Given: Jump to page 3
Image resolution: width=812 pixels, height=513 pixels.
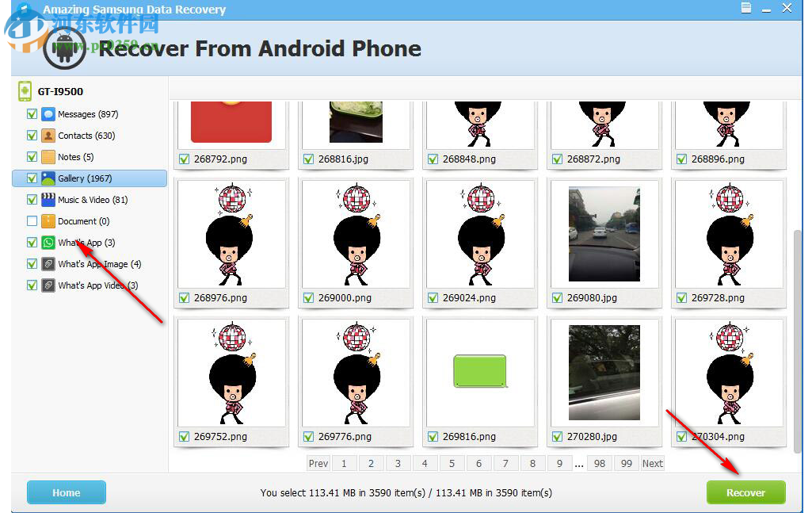Looking at the screenshot, I should click(398, 463).
